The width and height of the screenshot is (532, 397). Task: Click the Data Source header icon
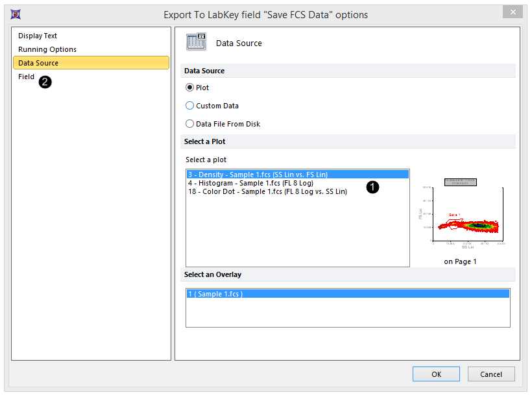(196, 43)
